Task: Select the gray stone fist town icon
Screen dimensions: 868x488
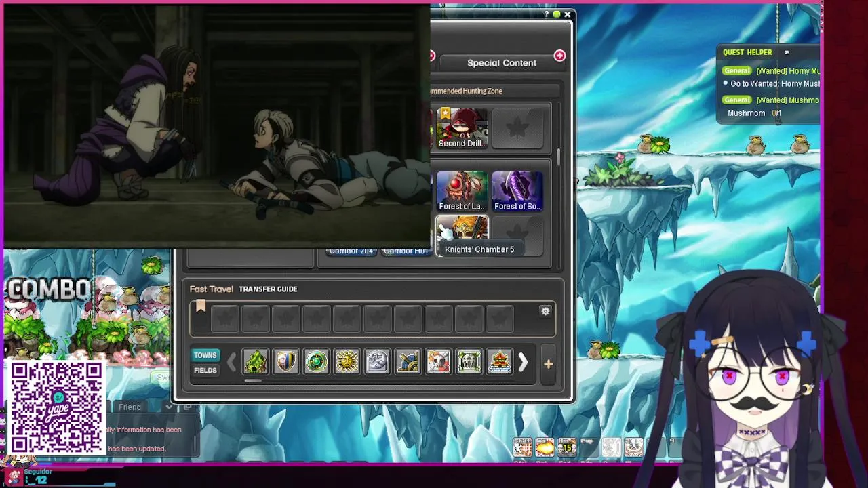Action: 378,362
